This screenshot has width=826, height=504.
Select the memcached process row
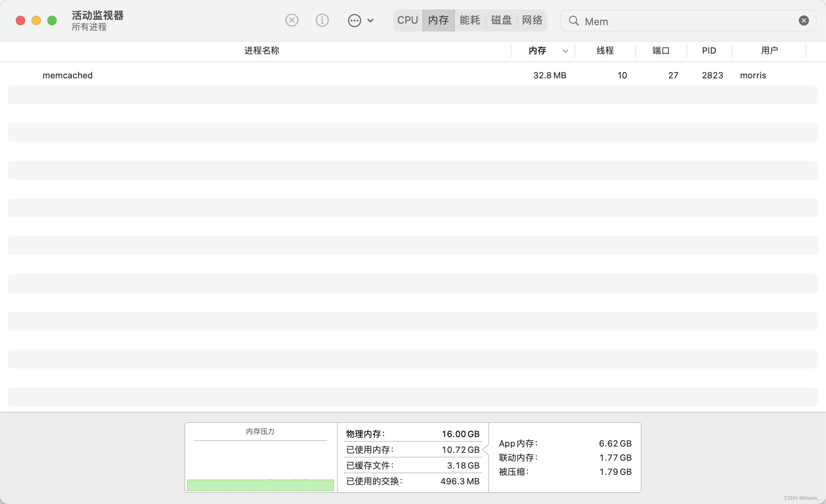(413, 75)
